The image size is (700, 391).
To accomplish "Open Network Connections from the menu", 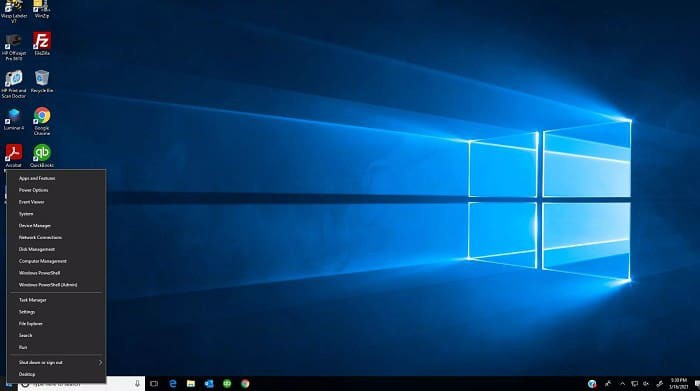I will coord(56,237).
